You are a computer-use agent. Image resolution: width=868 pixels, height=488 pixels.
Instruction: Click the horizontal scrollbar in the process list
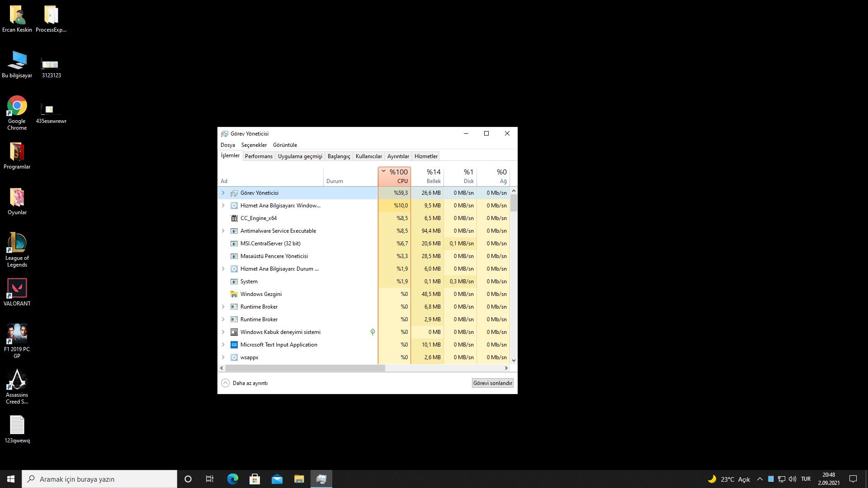click(x=305, y=368)
